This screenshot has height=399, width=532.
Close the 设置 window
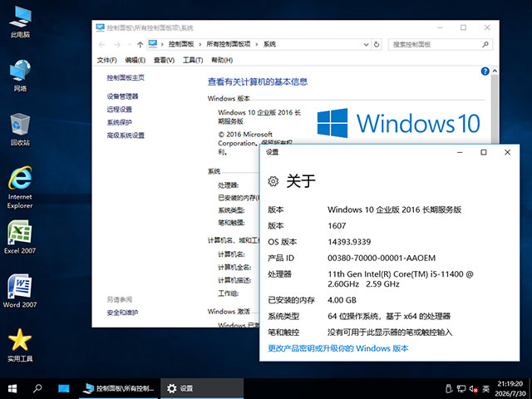(x=508, y=152)
